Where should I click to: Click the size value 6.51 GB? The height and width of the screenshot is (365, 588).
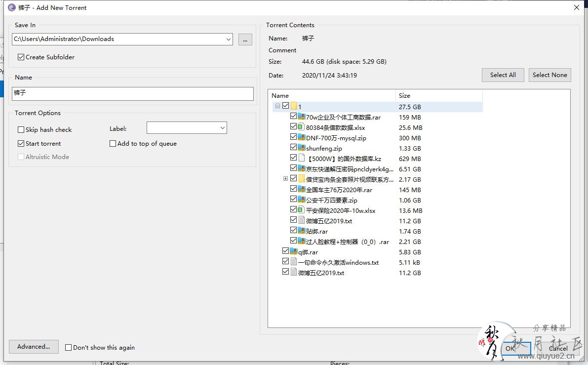pyautogui.click(x=410, y=169)
